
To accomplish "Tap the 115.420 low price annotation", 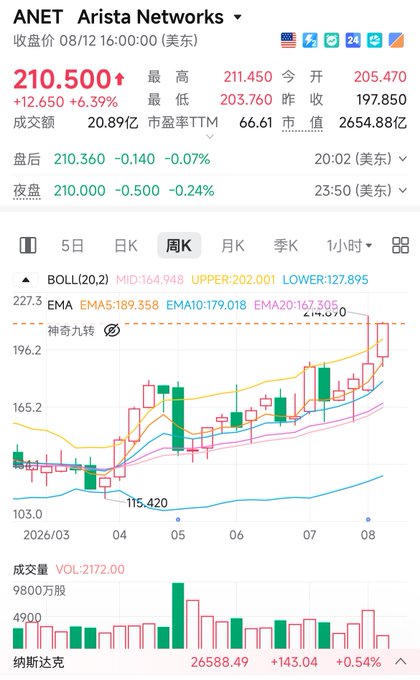I will (x=147, y=503).
